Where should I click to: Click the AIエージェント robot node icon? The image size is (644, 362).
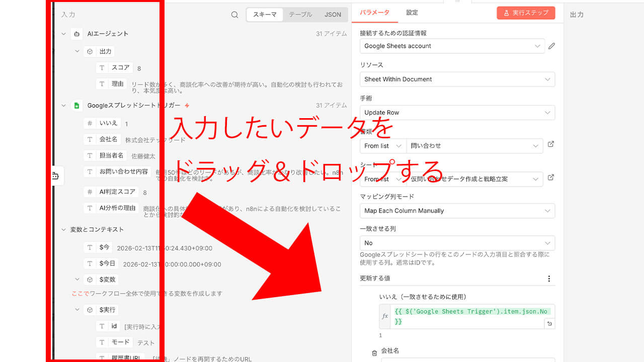click(x=76, y=34)
